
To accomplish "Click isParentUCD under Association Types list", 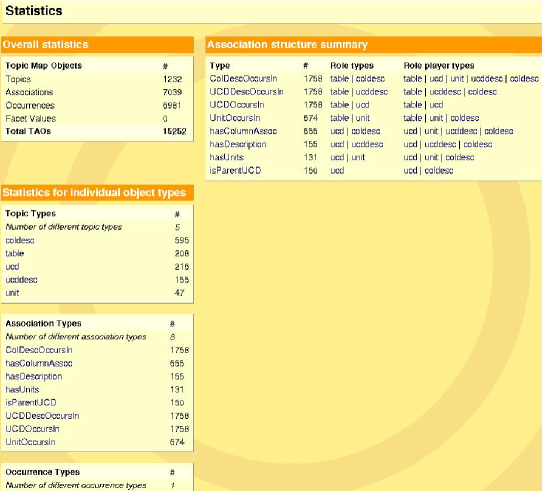I will coord(31,403).
